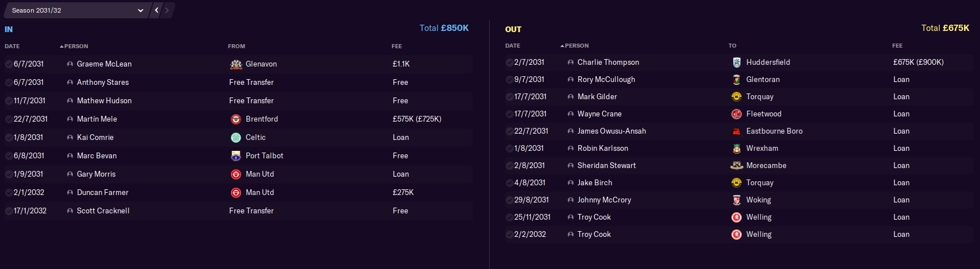Click status circle beside Scott Cracknell's date
The width and height of the screenshot is (980, 269).
9,211
